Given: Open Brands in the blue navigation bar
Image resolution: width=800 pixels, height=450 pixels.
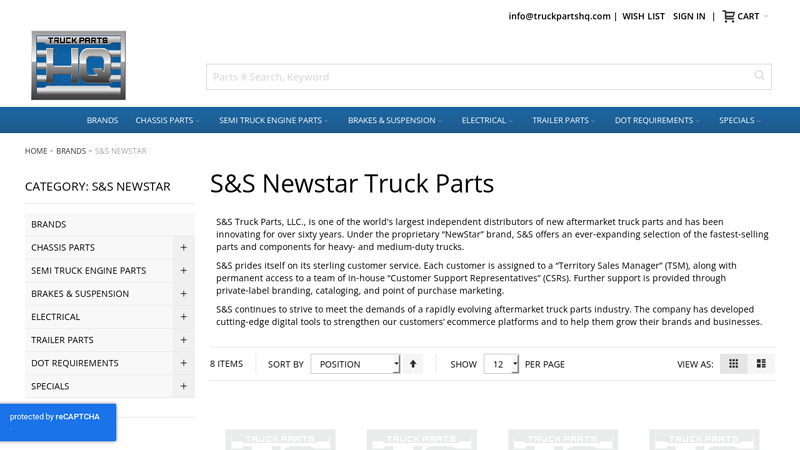Looking at the screenshot, I should (x=102, y=120).
